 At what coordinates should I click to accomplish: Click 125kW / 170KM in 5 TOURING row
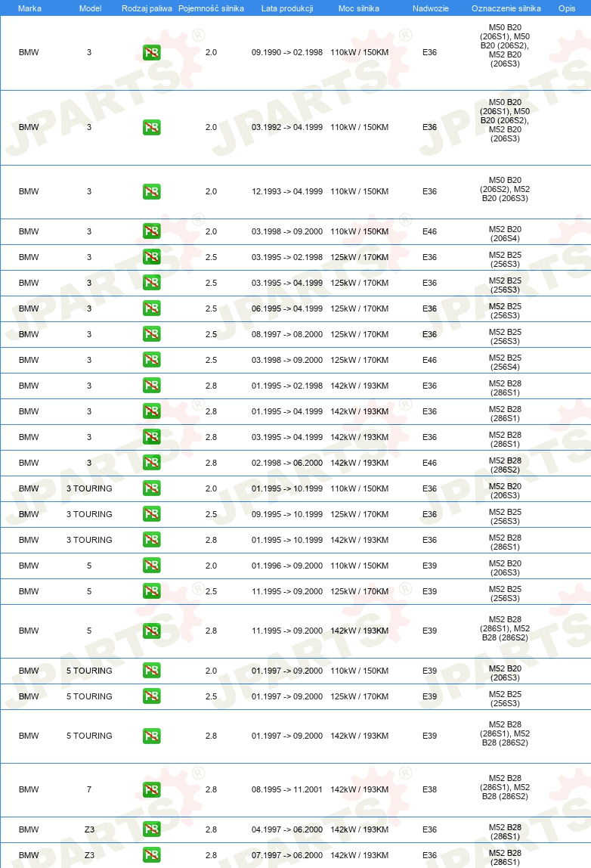click(359, 696)
